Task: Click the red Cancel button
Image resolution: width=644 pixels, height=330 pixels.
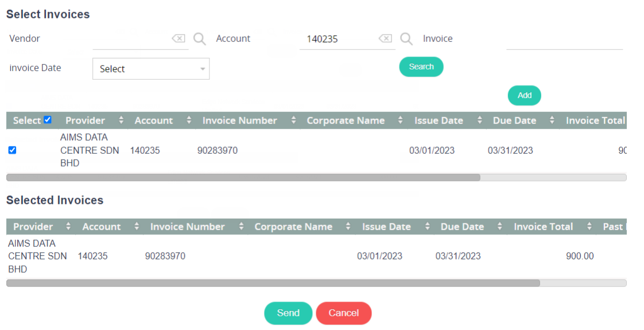Action: [344, 313]
